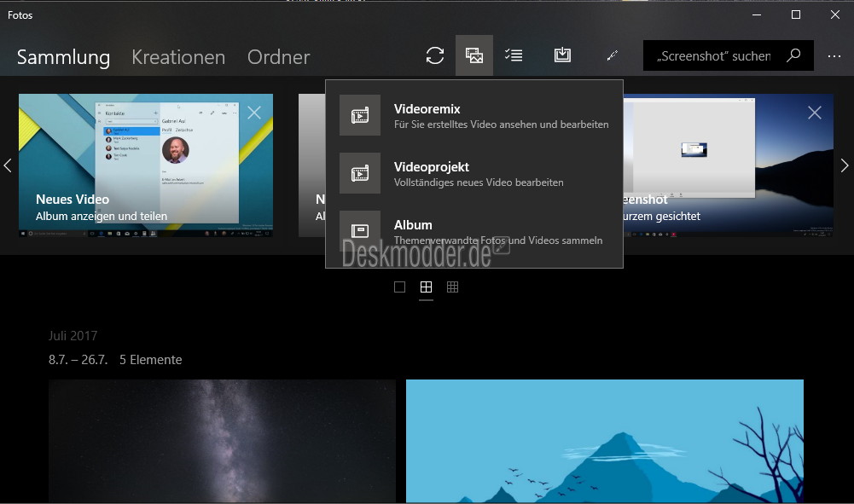This screenshot has width=854, height=504.
Task: Open the blue mountain illustration photo
Action: [605, 441]
